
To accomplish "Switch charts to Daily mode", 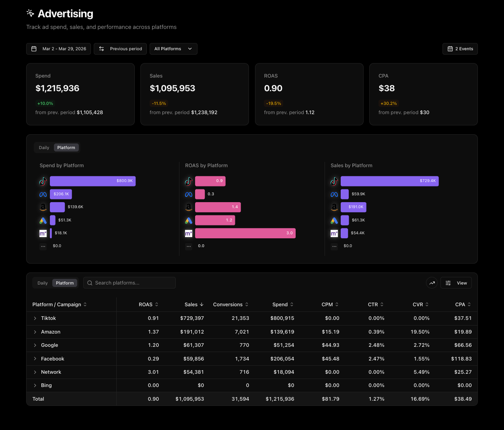I will pyautogui.click(x=44, y=147).
